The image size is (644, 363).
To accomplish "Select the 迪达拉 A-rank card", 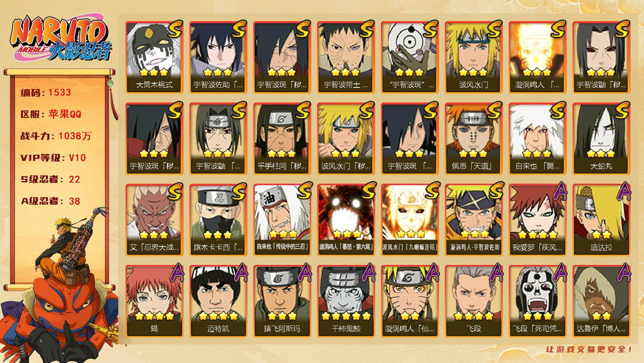I will click(x=601, y=220).
